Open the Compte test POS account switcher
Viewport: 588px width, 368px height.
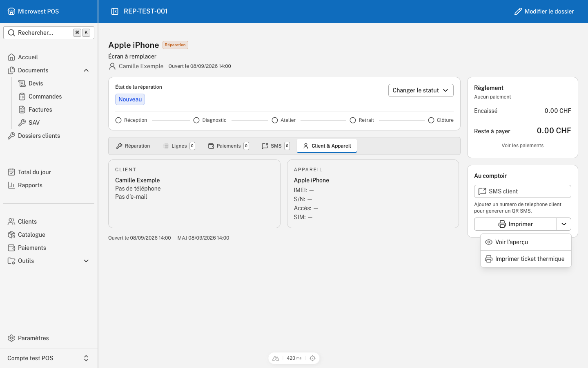[x=49, y=358]
